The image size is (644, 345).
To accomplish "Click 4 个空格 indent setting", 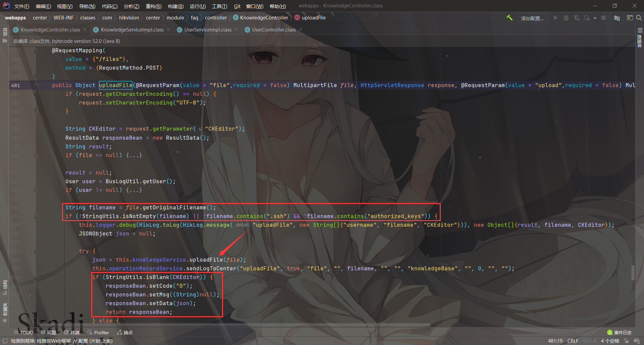I will coord(610,341).
